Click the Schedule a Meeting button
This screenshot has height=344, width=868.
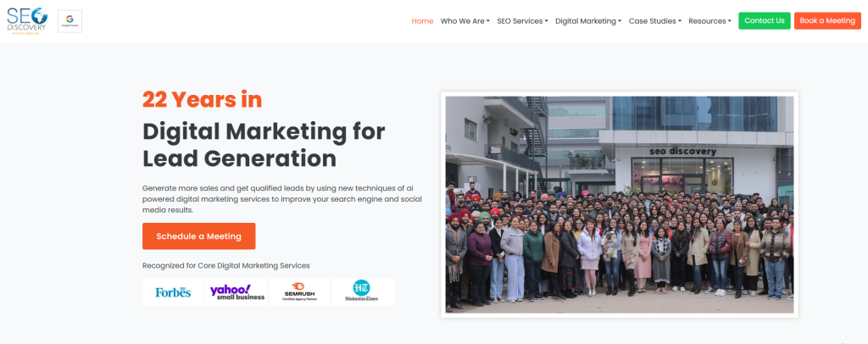198,236
